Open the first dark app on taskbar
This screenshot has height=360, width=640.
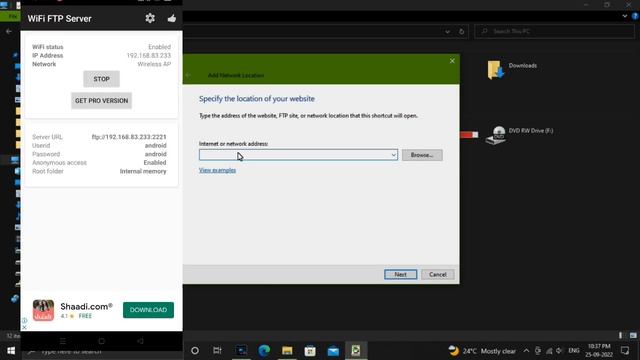pyautogui.click(x=241, y=350)
